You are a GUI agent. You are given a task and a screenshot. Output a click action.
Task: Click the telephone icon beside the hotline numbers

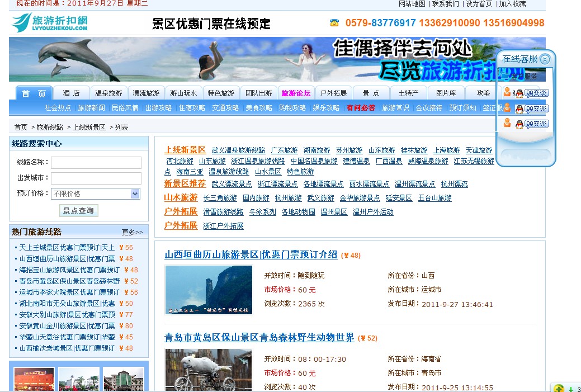coord(334,23)
